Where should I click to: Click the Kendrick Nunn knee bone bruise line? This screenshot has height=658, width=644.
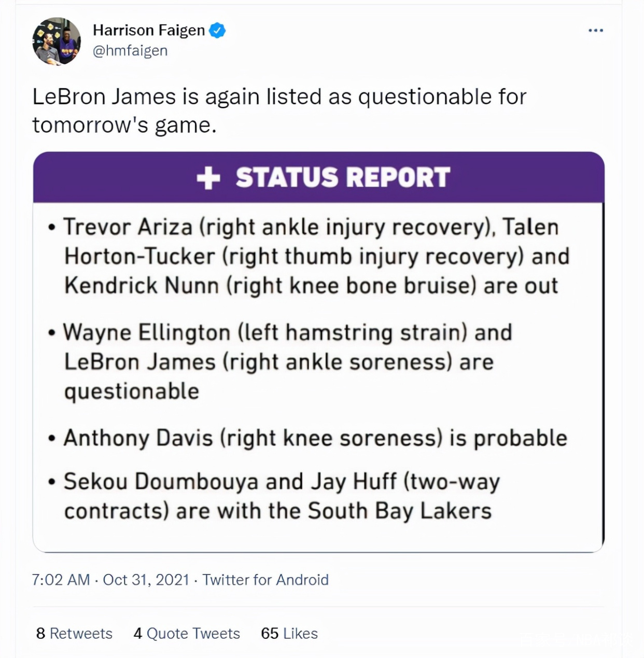(311, 286)
